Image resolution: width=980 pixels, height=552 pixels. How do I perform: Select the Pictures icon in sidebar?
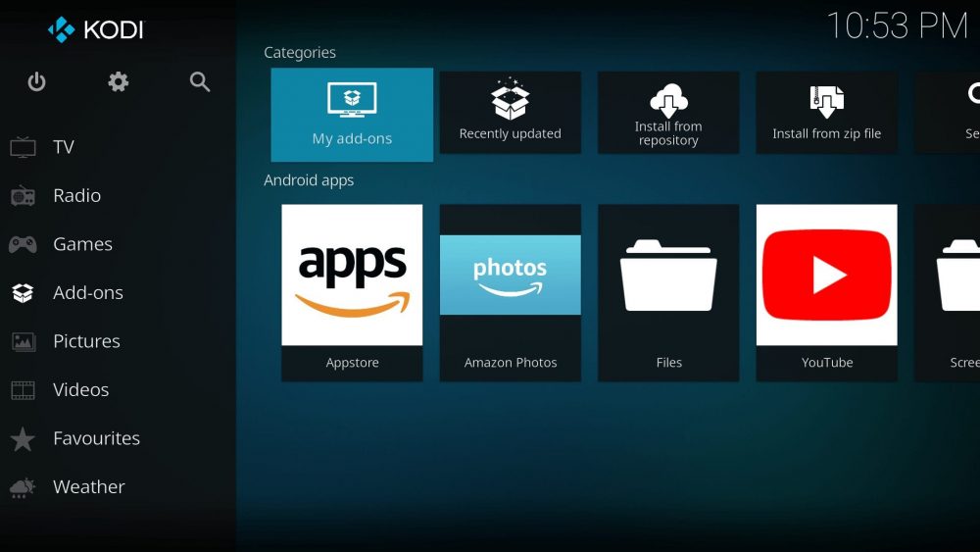[x=24, y=341]
